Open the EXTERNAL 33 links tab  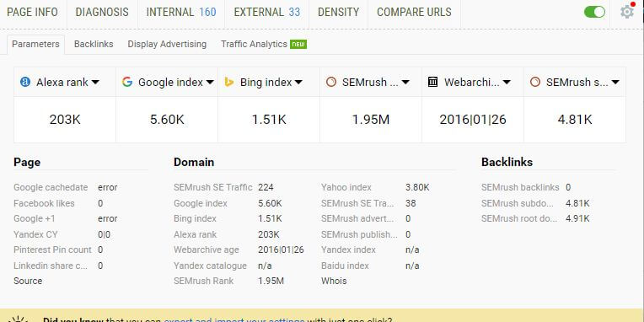(x=267, y=13)
